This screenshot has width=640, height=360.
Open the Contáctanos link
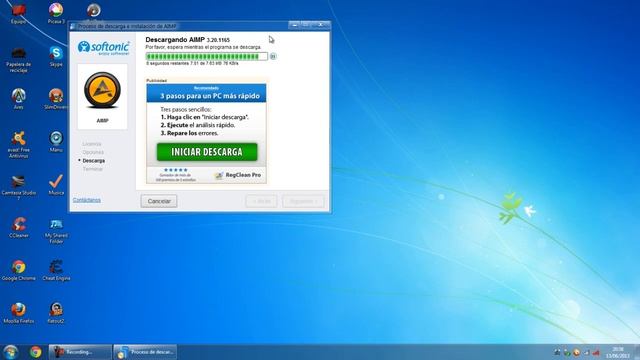87,200
